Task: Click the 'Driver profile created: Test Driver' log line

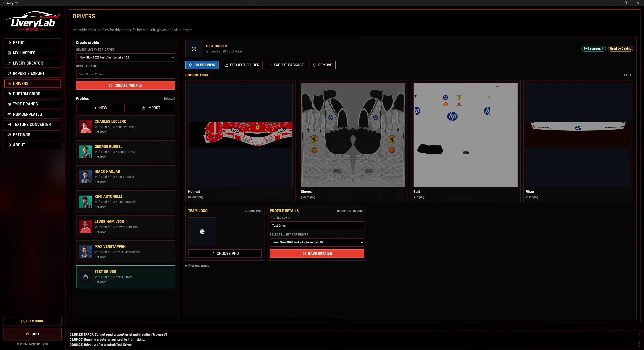Action: pos(100,345)
